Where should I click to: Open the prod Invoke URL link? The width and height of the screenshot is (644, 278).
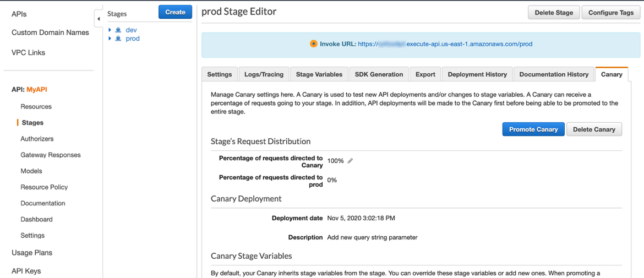coord(445,44)
